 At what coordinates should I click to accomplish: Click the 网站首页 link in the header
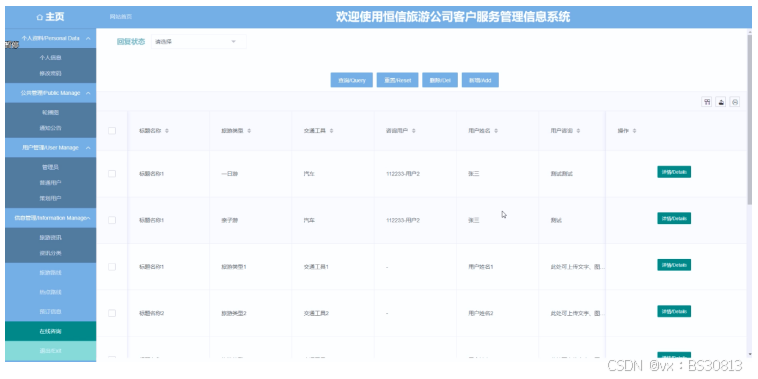[120, 17]
